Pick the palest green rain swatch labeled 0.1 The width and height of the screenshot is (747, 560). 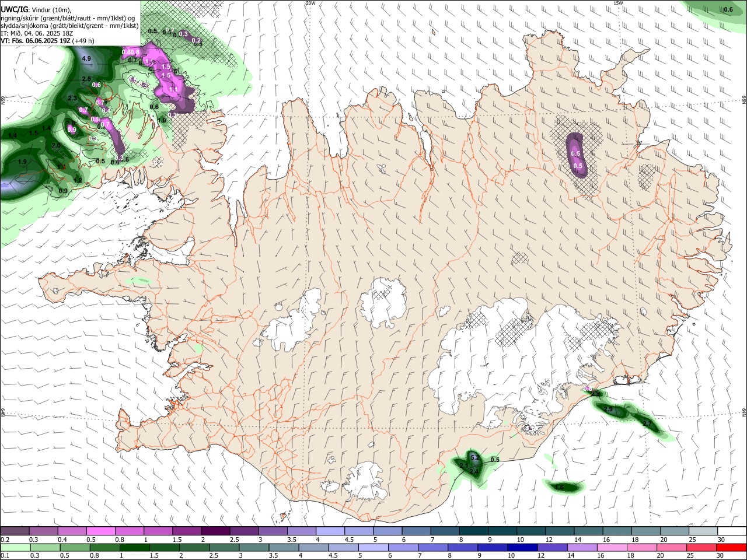click(x=15, y=547)
